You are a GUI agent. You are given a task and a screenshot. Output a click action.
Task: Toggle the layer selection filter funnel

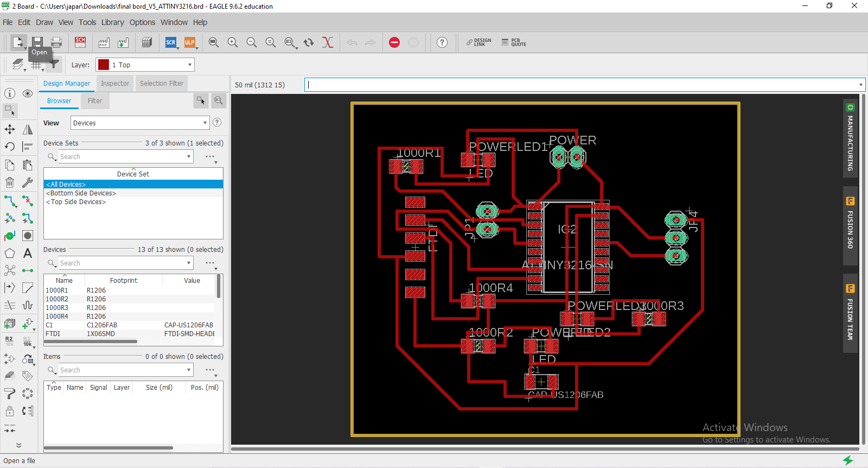pos(54,65)
